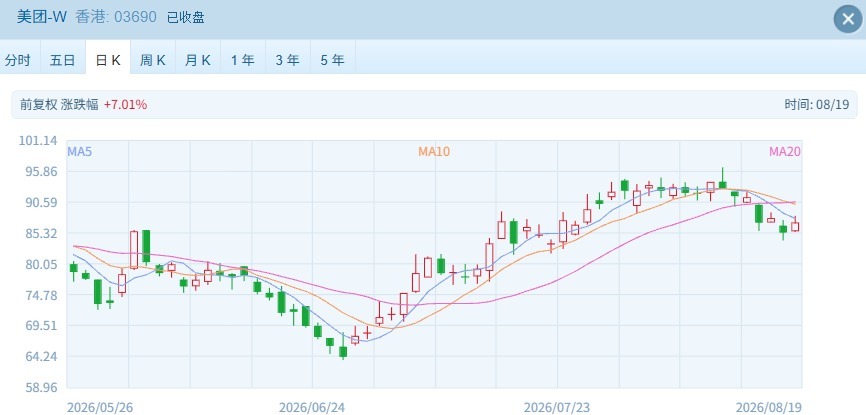Click the 时间: 08/19 label
This screenshot has width=866, height=415.
click(x=816, y=104)
